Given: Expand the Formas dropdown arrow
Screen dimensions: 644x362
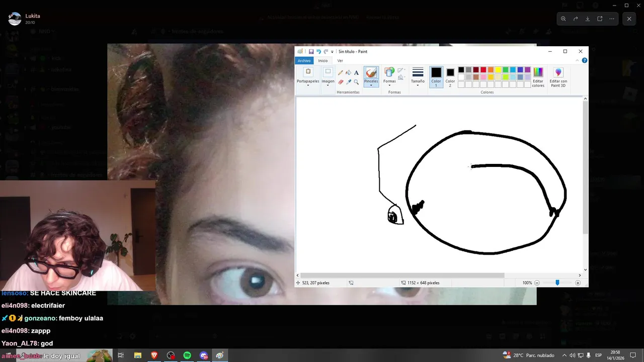Looking at the screenshot, I should (389, 85).
